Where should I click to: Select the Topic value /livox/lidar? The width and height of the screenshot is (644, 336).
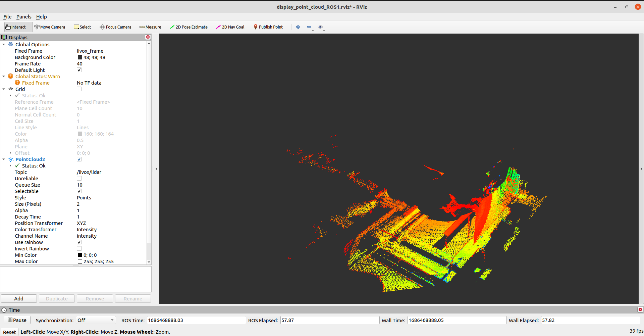[89, 172]
